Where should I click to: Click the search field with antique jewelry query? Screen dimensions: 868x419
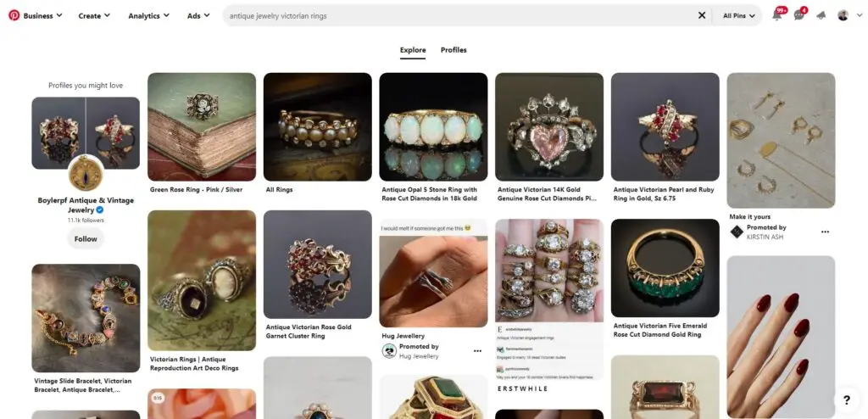458,15
